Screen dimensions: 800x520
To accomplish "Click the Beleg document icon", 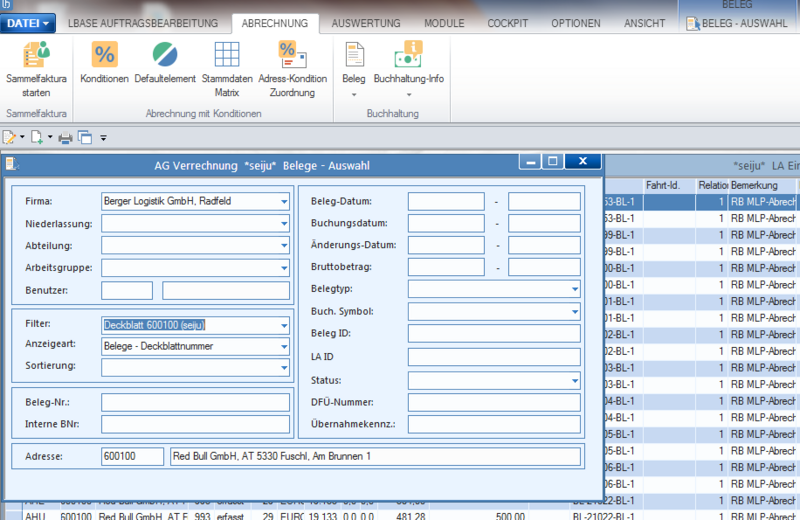I will click(x=354, y=55).
